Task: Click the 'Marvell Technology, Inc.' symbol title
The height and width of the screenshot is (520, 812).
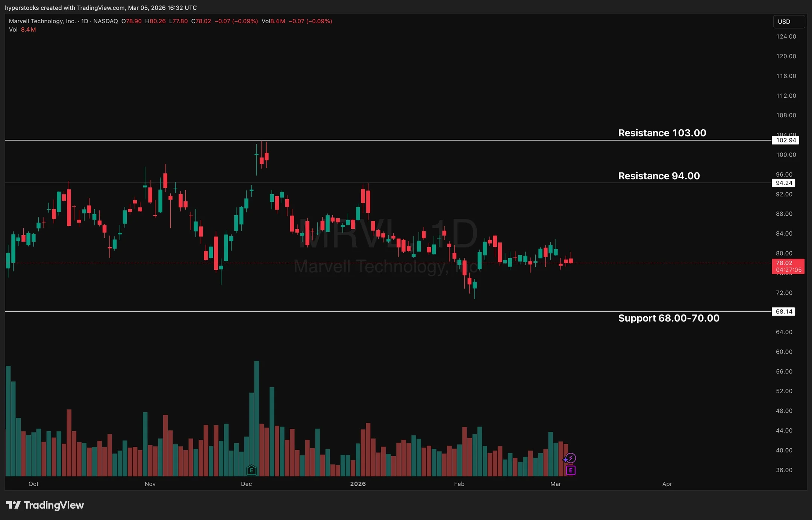Action: click(42, 21)
